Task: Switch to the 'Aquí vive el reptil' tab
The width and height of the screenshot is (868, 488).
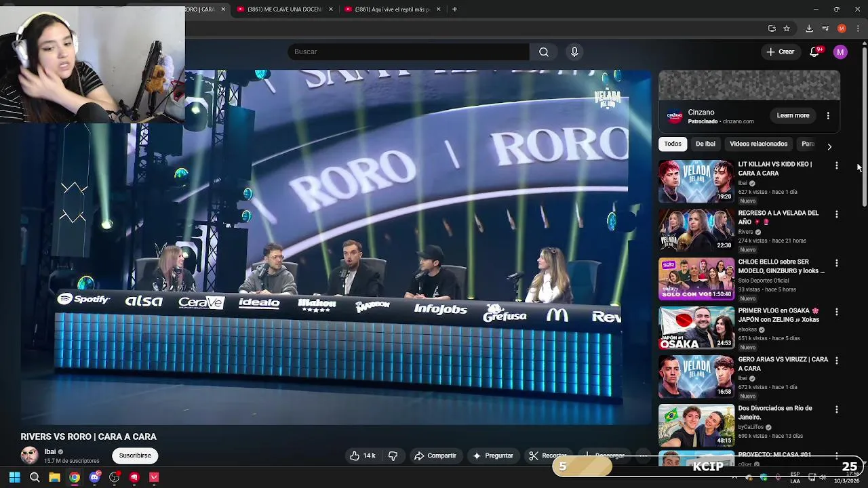Action: coord(392,9)
